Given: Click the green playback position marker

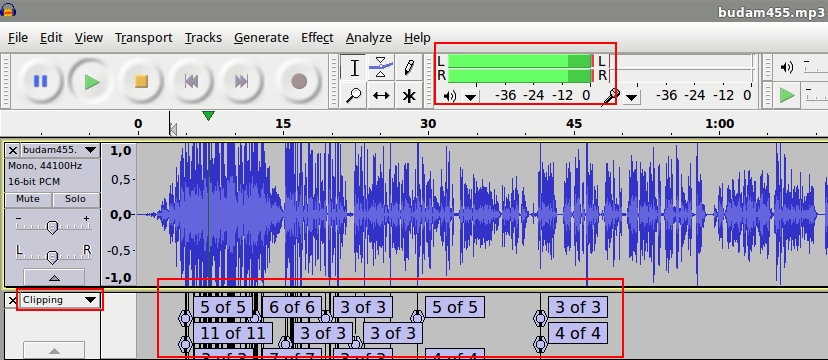Looking at the screenshot, I should 209,115.
